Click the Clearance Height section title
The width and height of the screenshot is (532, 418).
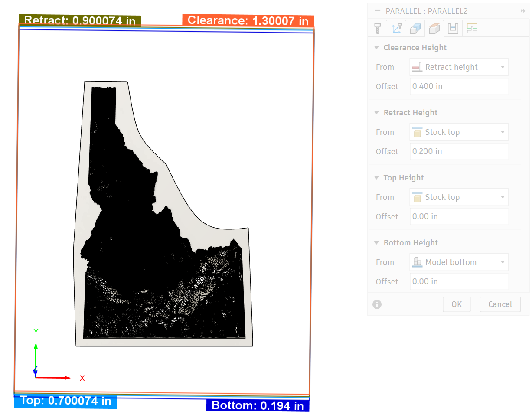[415, 48]
